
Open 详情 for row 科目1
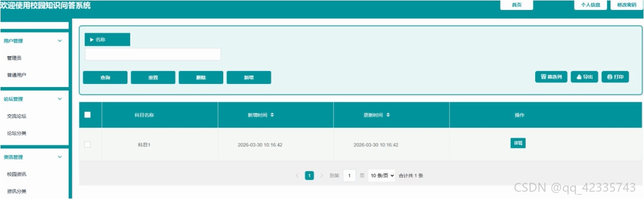pyautogui.click(x=518, y=143)
